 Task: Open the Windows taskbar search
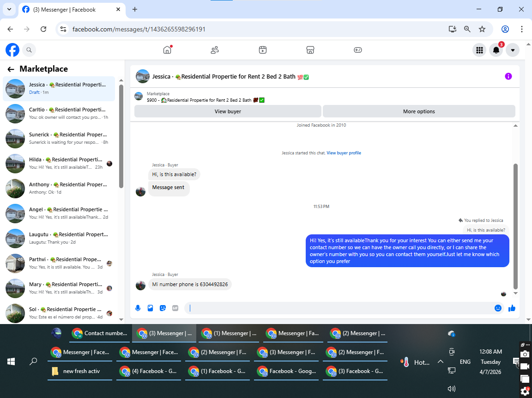pos(33,361)
